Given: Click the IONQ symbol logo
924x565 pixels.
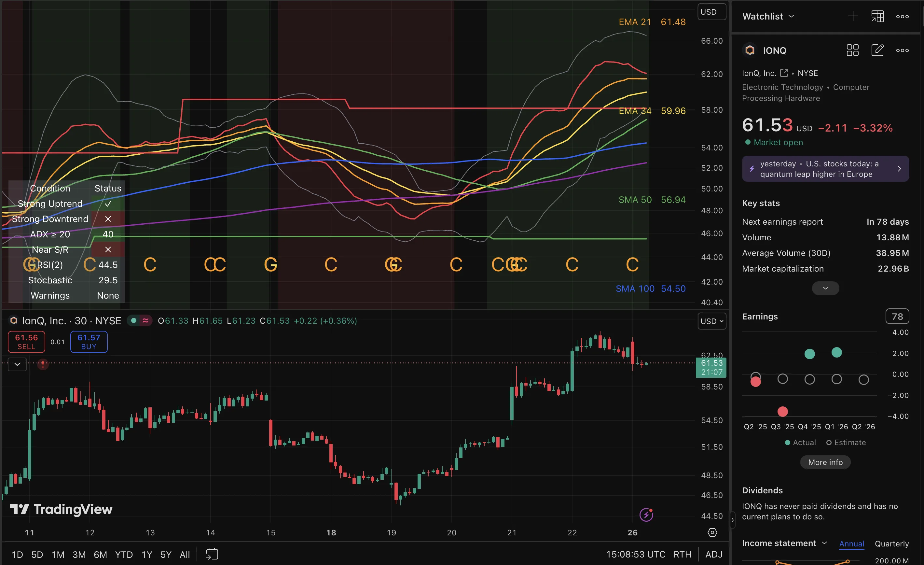Looking at the screenshot, I should coord(750,50).
